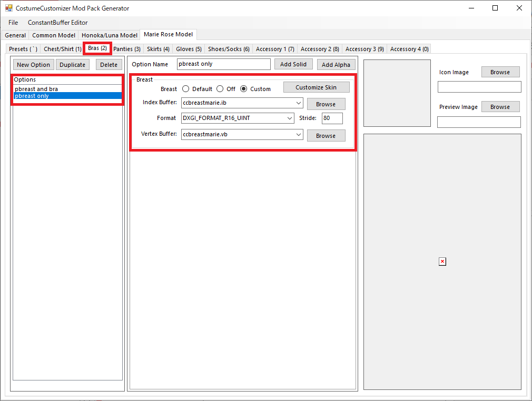Click the Duplicate button
Screen dimensions: 532x401
pos(73,64)
